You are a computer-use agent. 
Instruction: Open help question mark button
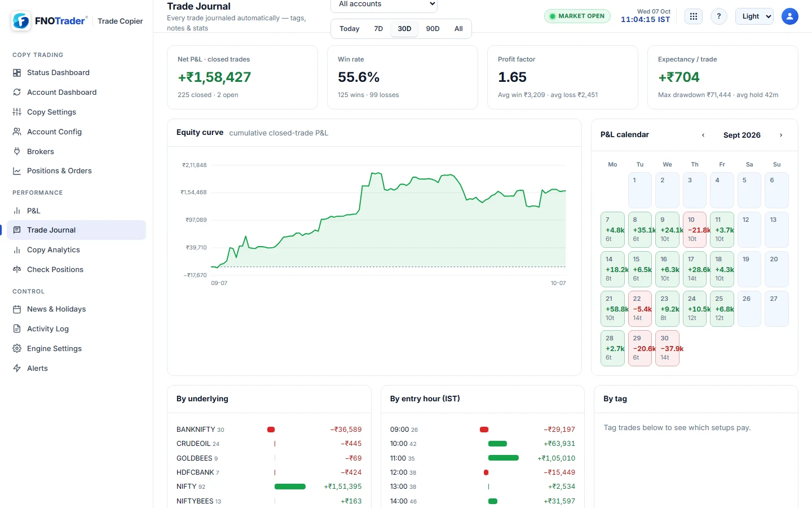tap(719, 16)
